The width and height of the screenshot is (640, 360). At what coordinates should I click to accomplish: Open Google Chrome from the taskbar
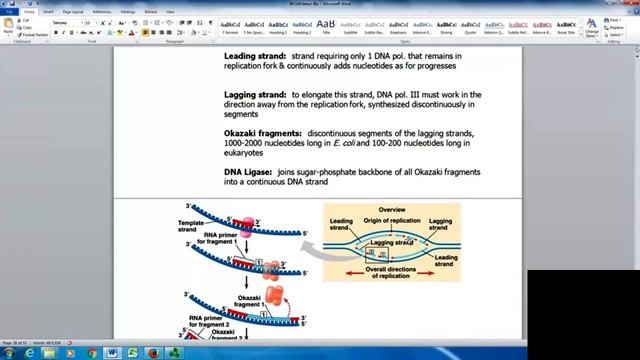point(92,353)
